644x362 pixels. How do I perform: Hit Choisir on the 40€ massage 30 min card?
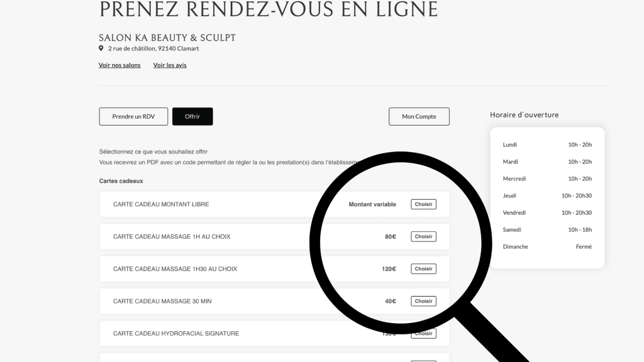pyautogui.click(x=423, y=301)
